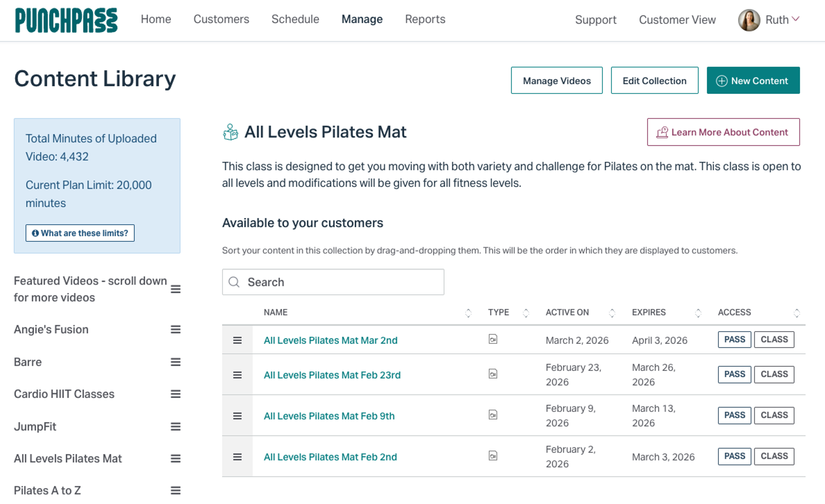Click video type icon in Feb 23rd row
825x504 pixels.
[x=492, y=374]
